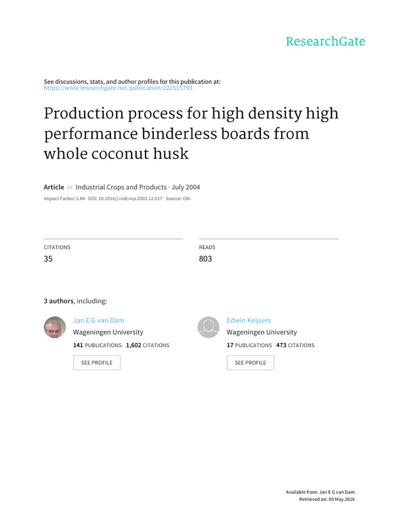Click the Industrial Crops and Products journal name
Screen dimensions: 399x532
pos(121,187)
